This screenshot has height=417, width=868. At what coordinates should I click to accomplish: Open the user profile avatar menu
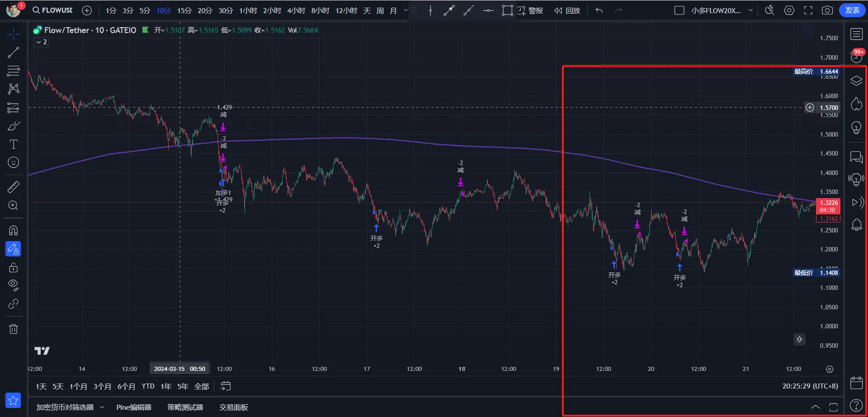click(x=13, y=10)
